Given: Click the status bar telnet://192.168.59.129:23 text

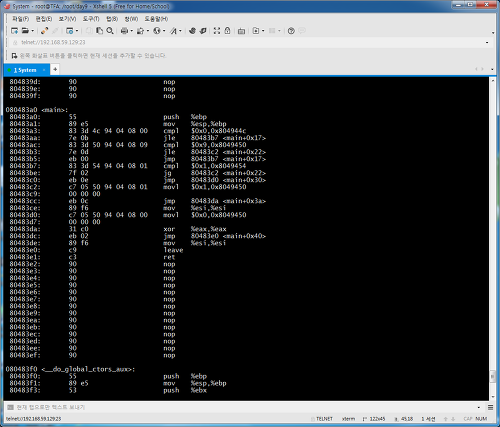Looking at the screenshot, I should tap(34, 419).
